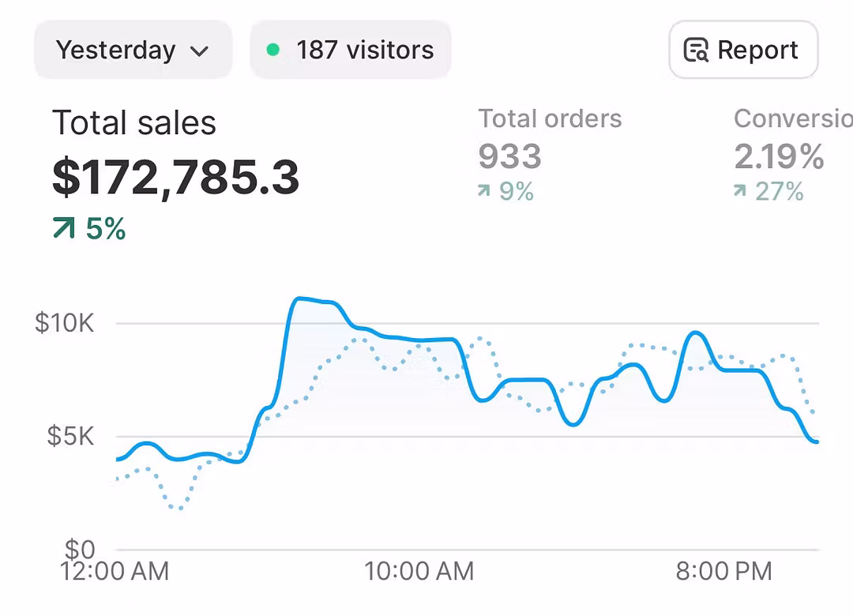
Task: Click the $5K axis label
Action: point(70,436)
